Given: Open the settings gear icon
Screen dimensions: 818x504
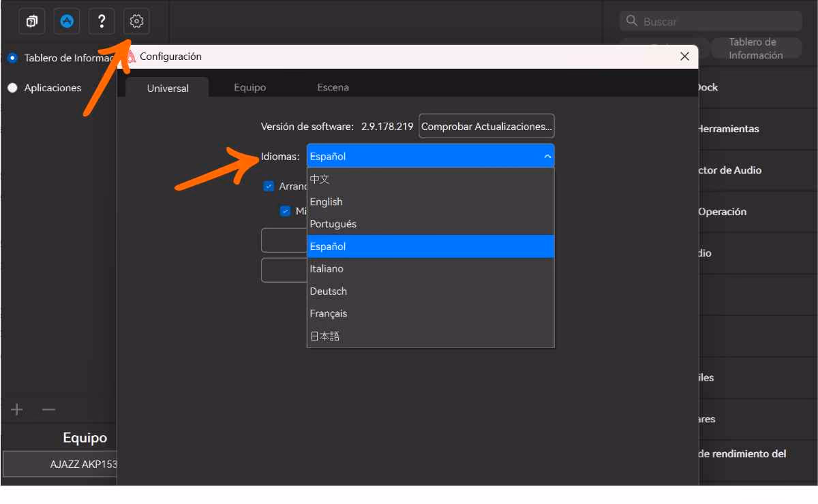Looking at the screenshot, I should coord(136,22).
